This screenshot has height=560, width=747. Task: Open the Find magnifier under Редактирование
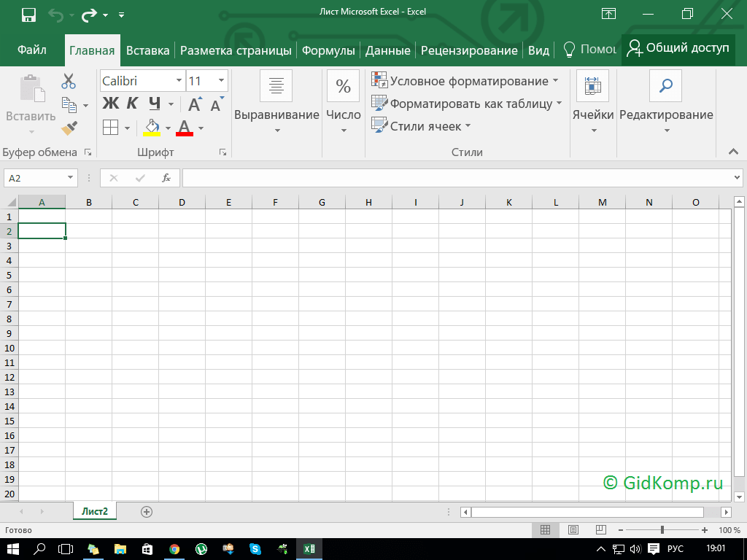[x=665, y=86]
